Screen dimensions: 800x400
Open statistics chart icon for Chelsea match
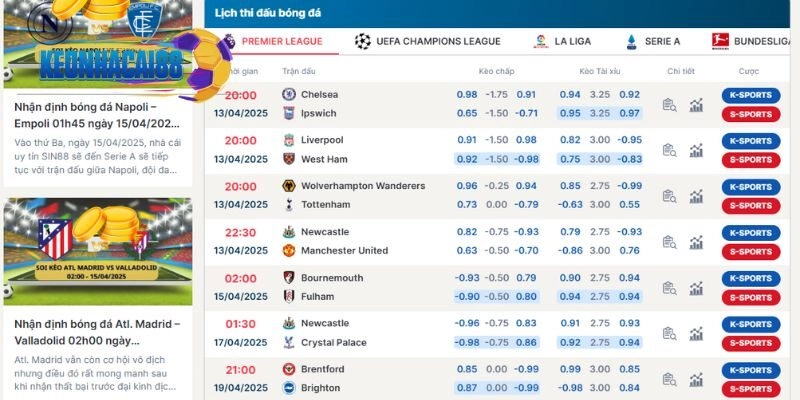(696, 105)
